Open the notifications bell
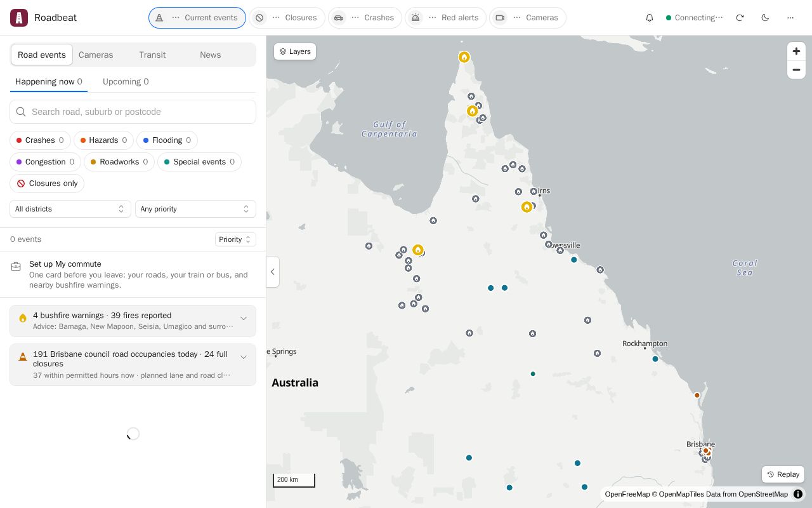The image size is (812, 508). pos(649,18)
